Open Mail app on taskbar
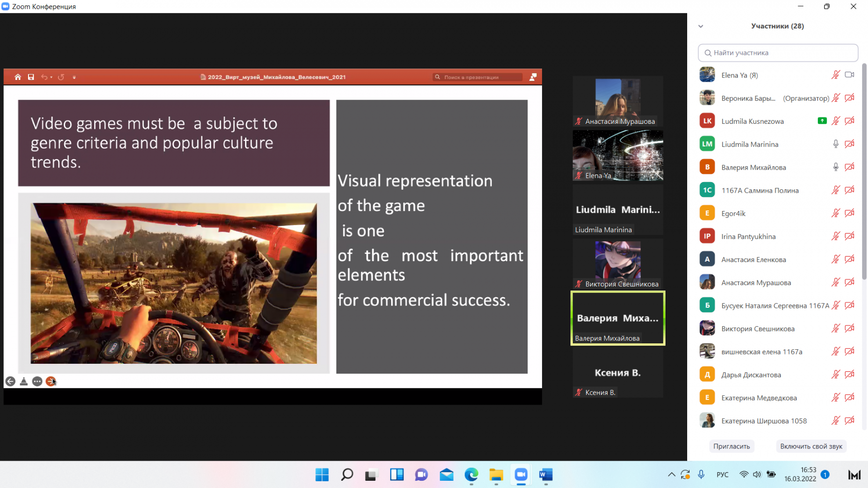 [447, 475]
